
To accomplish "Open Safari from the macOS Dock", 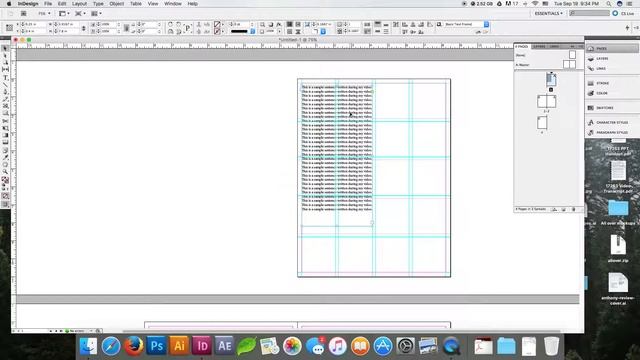I will coord(111,346).
